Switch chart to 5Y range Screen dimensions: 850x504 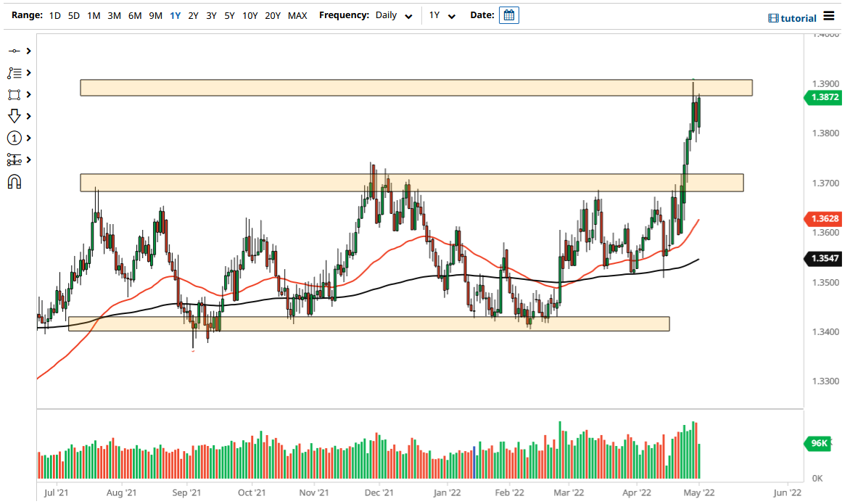tap(229, 15)
